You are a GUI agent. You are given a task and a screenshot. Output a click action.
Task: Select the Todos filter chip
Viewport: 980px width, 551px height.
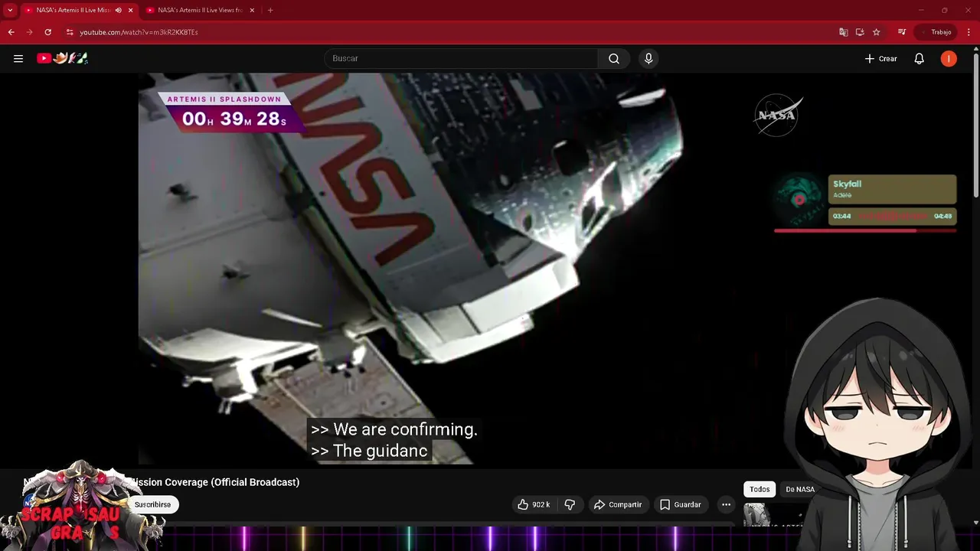(x=759, y=489)
